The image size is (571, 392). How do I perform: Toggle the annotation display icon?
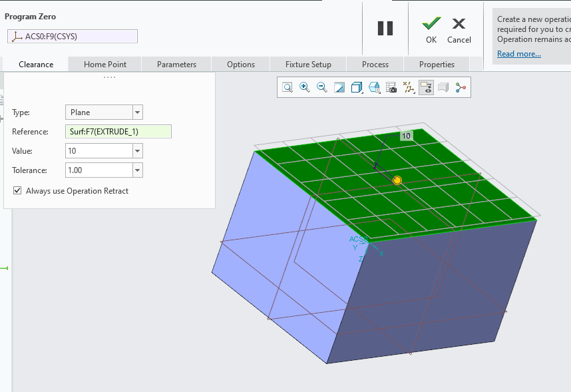426,87
